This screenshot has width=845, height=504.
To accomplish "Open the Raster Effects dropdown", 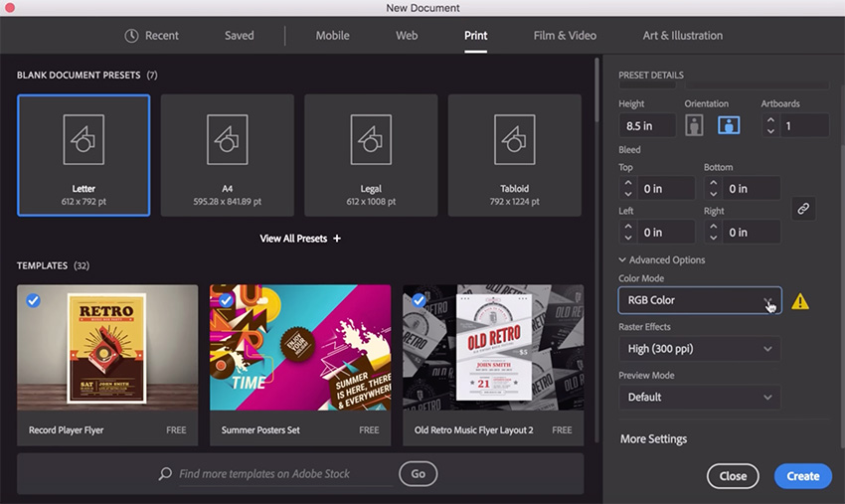I will 699,349.
